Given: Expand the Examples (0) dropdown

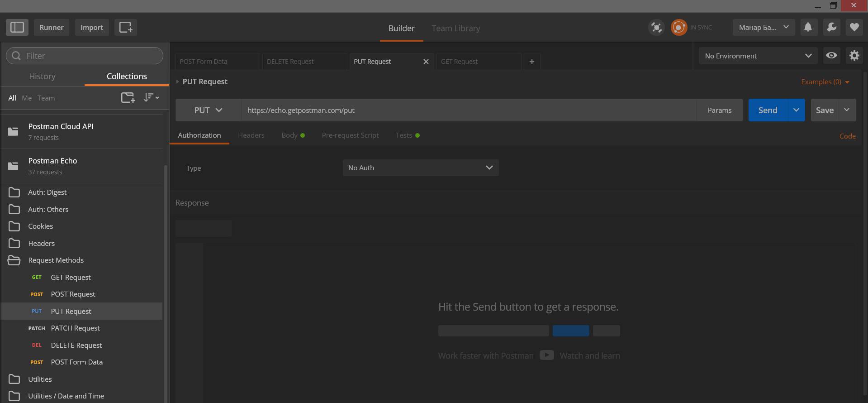Looking at the screenshot, I should tap(825, 82).
